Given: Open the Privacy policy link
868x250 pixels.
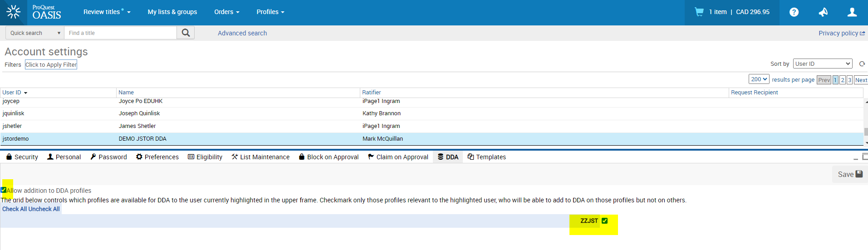Looking at the screenshot, I should [842, 33].
